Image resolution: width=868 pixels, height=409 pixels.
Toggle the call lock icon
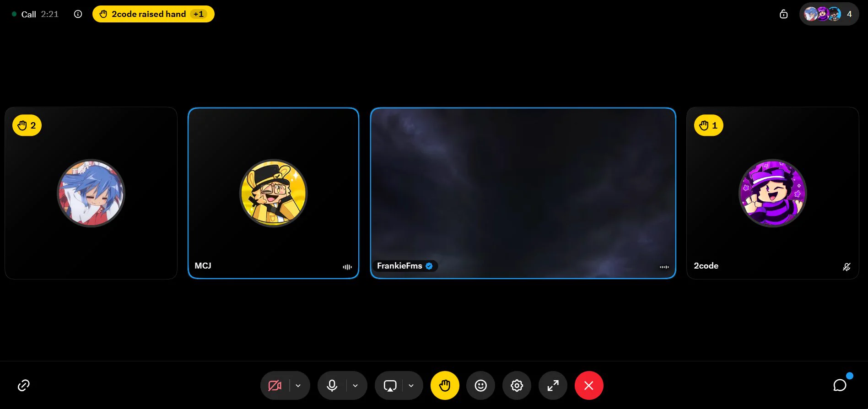[x=784, y=14]
